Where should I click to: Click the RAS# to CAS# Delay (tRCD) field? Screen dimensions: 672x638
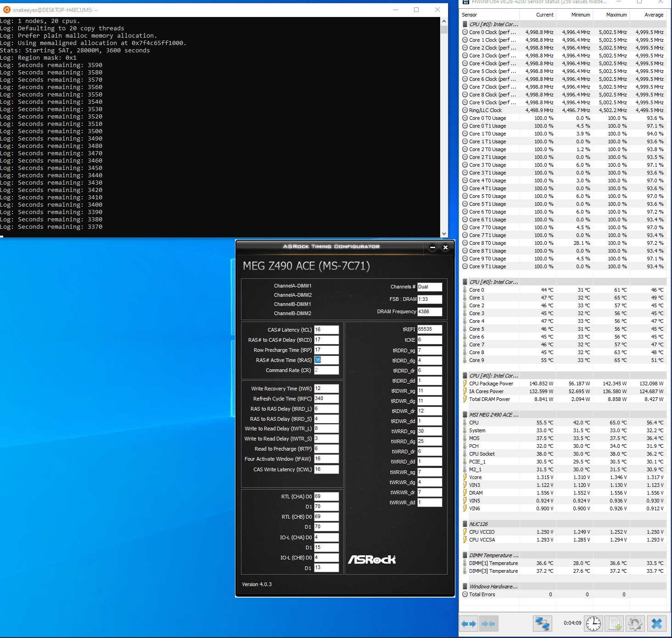pyautogui.click(x=326, y=340)
